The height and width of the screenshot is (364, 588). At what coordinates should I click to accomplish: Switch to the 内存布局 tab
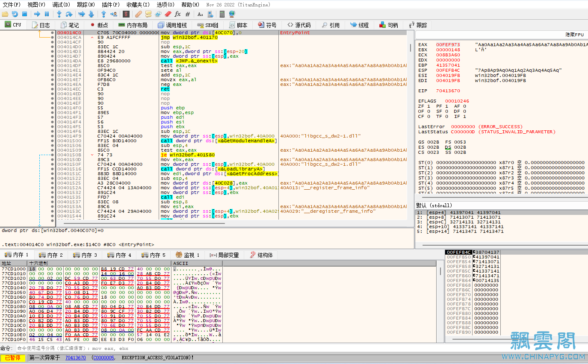[x=133, y=25]
